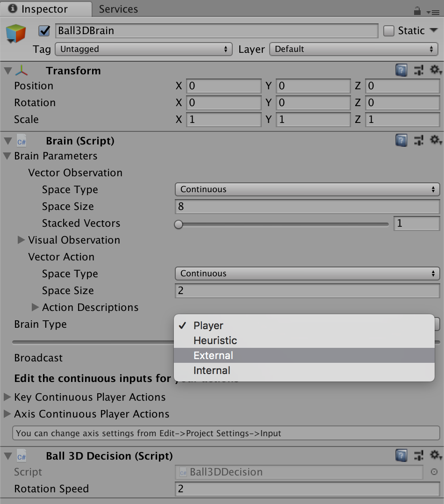
Task: Open the Tag dropdown
Action: pos(143,49)
